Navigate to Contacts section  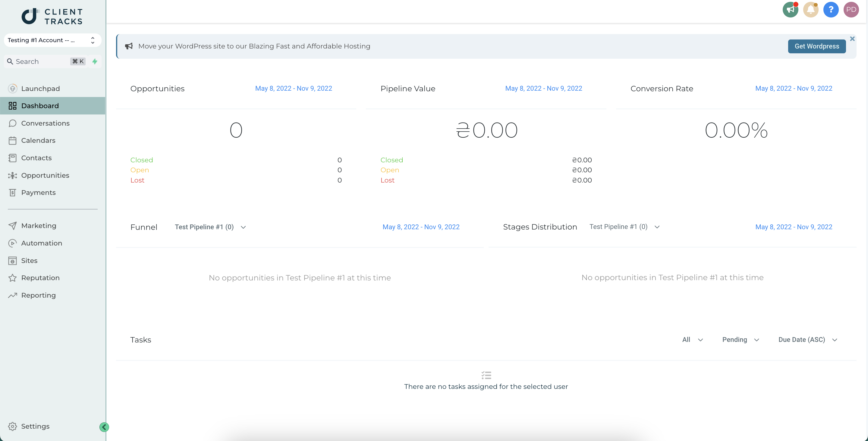tap(36, 158)
